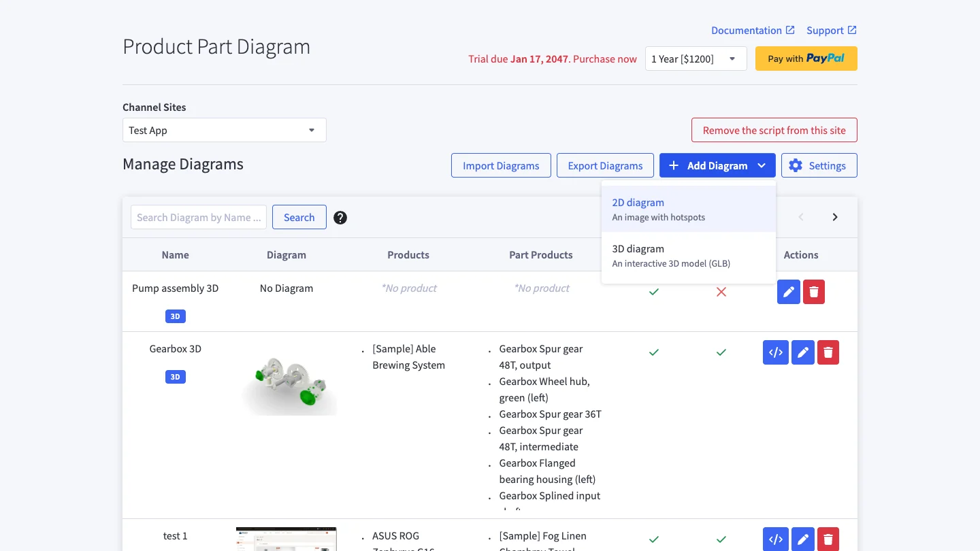Click the Name column header
The height and width of the screenshot is (551, 980).
coord(176,255)
